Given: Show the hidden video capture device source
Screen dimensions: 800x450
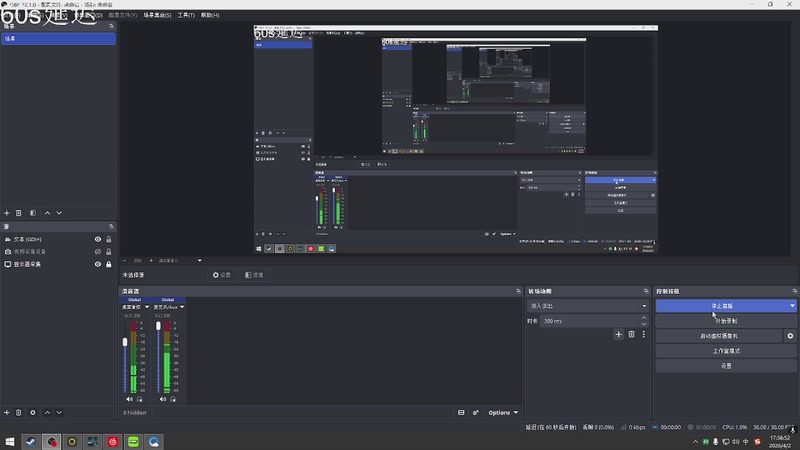Looking at the screenshot, I should [97, 252].
